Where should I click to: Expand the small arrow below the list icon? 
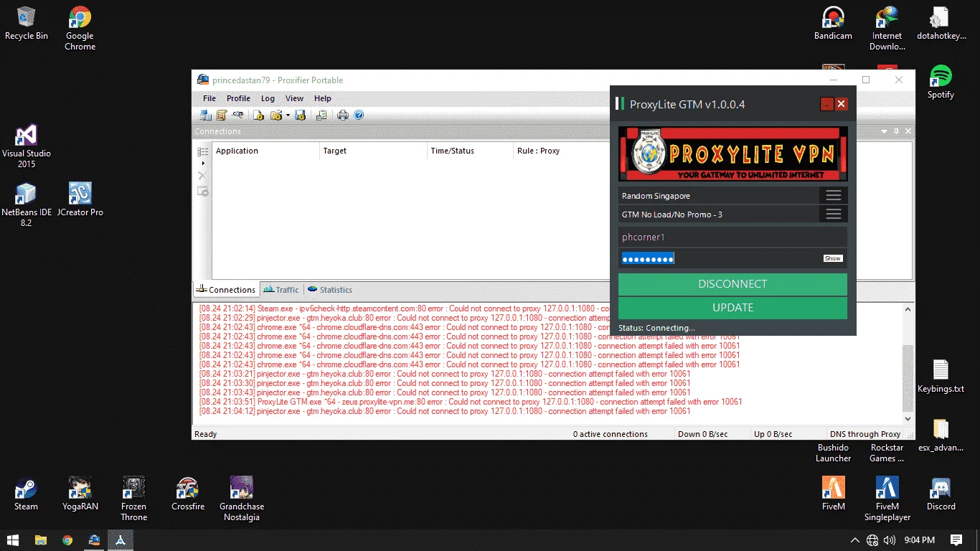(203, 164)
